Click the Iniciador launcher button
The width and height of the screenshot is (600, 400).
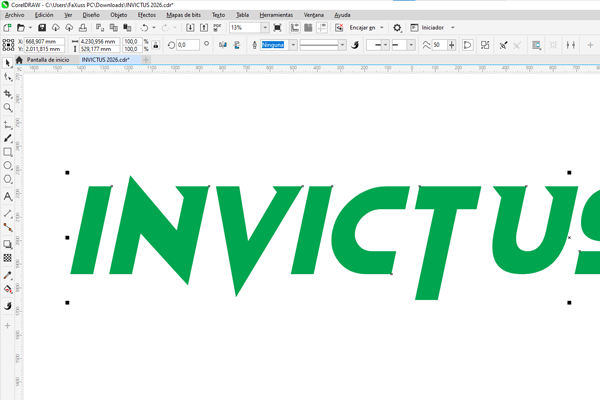point(433,28)
